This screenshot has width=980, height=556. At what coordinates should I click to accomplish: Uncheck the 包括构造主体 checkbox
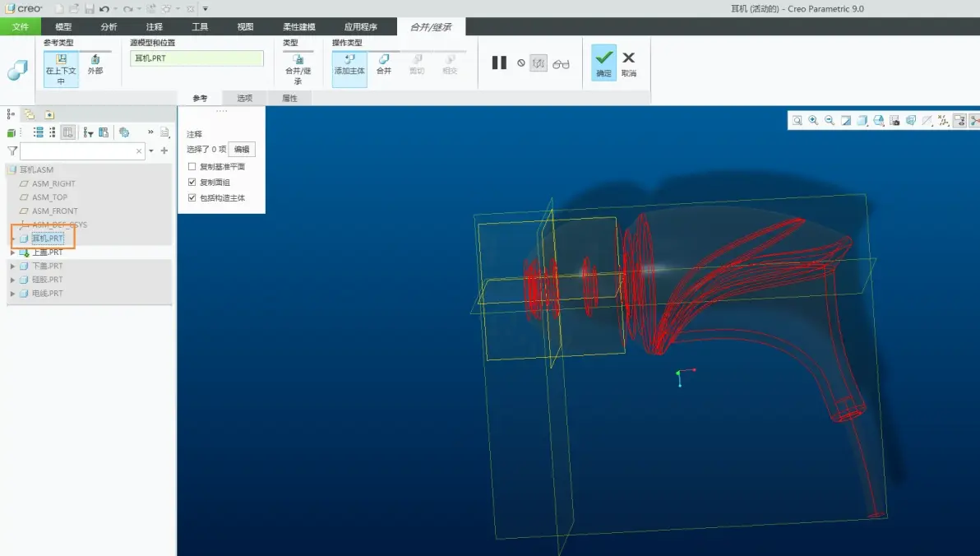pos(192,197)
